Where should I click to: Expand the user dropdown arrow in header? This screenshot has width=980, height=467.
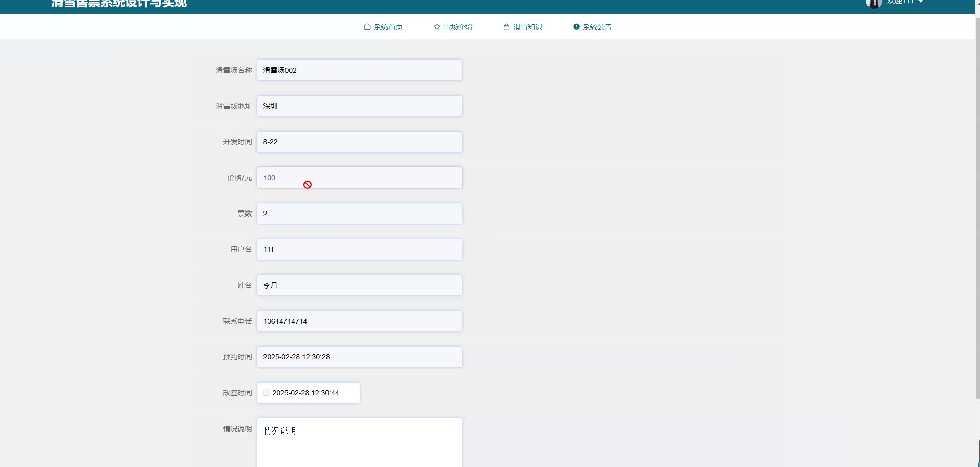pos(921,2)
